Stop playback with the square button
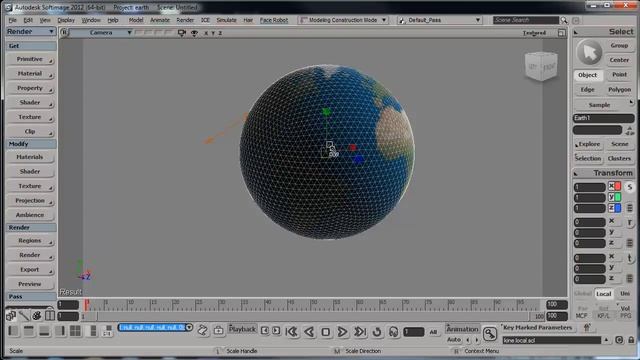This screenshot has height=360, width=640. click(x=325, y=332)
